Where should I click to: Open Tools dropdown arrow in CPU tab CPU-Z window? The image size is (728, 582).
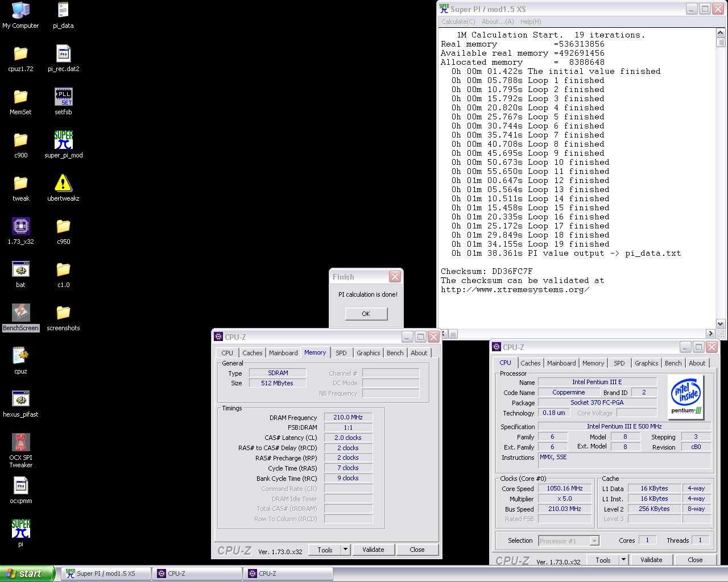(x=623, y=560)
